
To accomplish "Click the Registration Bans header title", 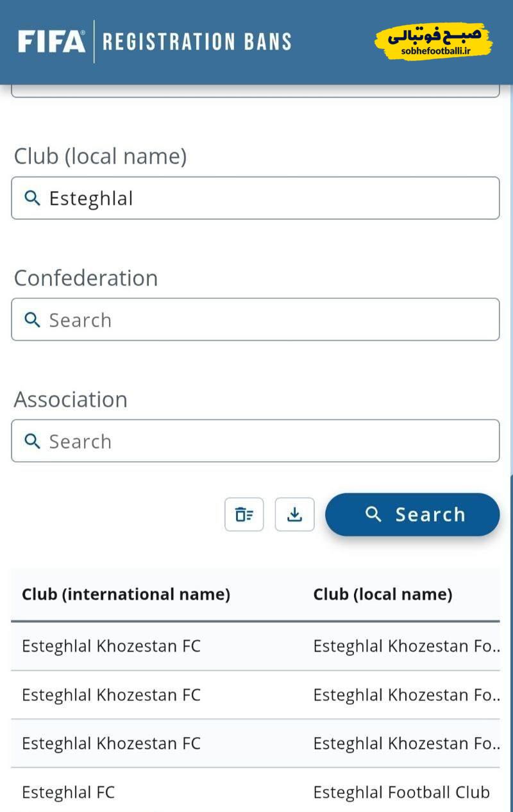I will [197, 42].
